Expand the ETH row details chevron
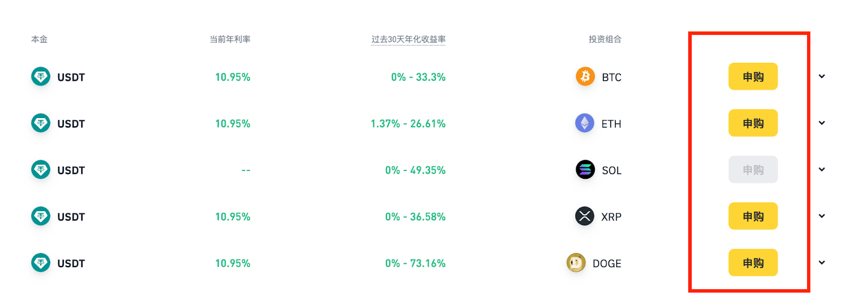The width and height of the screenshot is (868, 299). (x=822, y=123)
